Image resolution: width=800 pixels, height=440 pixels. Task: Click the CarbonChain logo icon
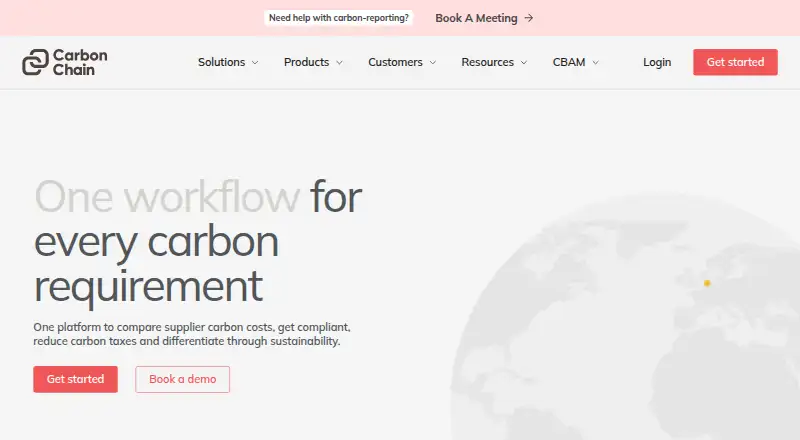(35, 62)
